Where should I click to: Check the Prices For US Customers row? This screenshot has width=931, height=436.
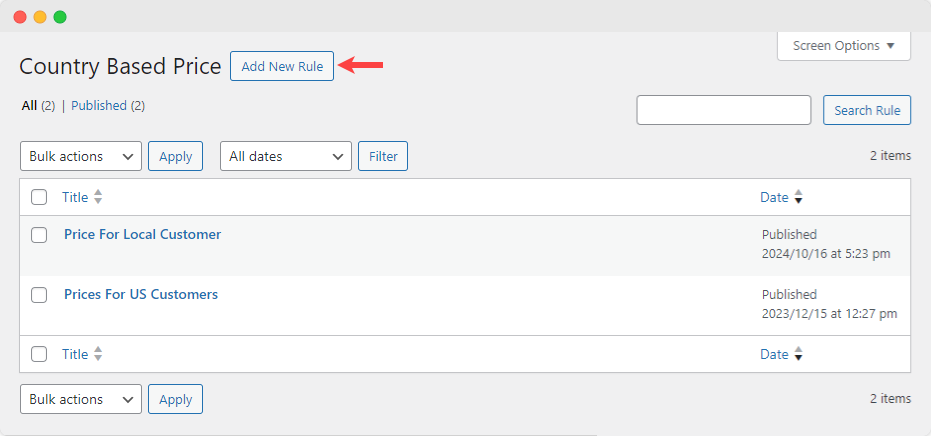(x=39, y=295)
